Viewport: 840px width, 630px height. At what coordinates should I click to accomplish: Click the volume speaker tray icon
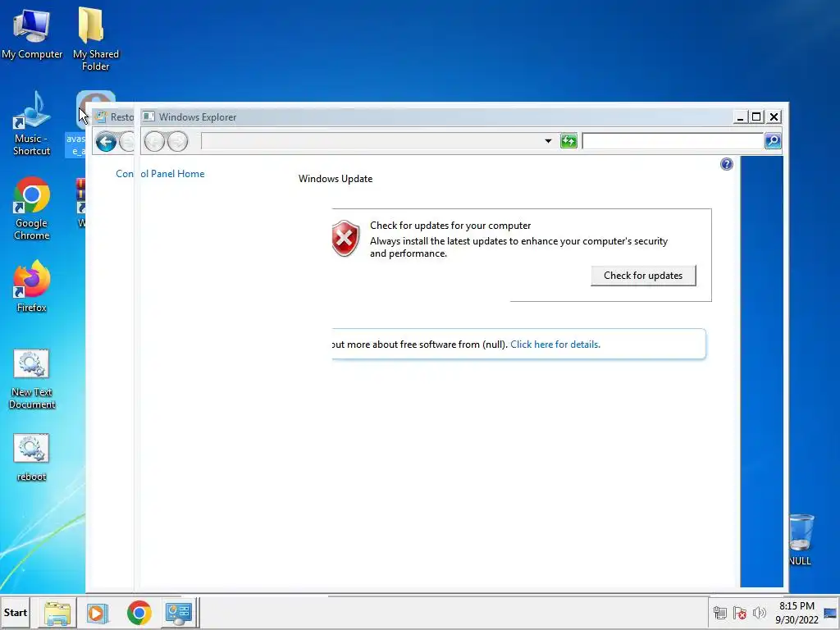(x=759, y=613)
